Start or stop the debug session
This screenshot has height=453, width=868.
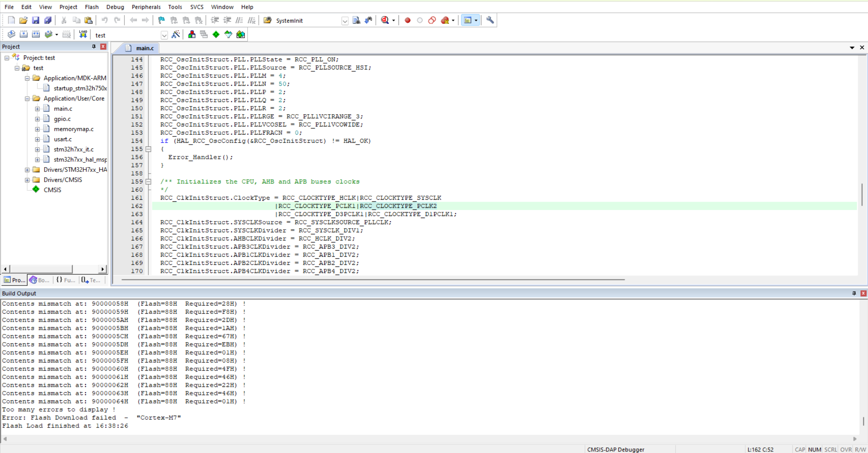point(385,20)
